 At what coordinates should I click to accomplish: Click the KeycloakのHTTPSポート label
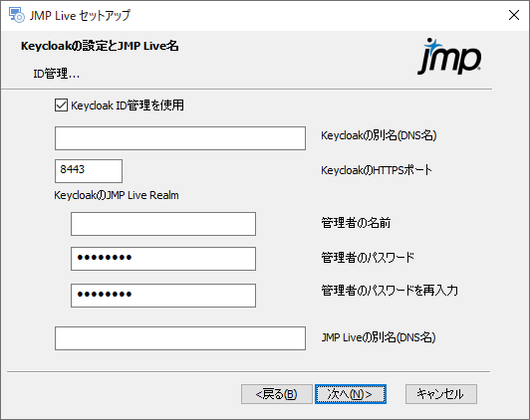coord(377,170)
